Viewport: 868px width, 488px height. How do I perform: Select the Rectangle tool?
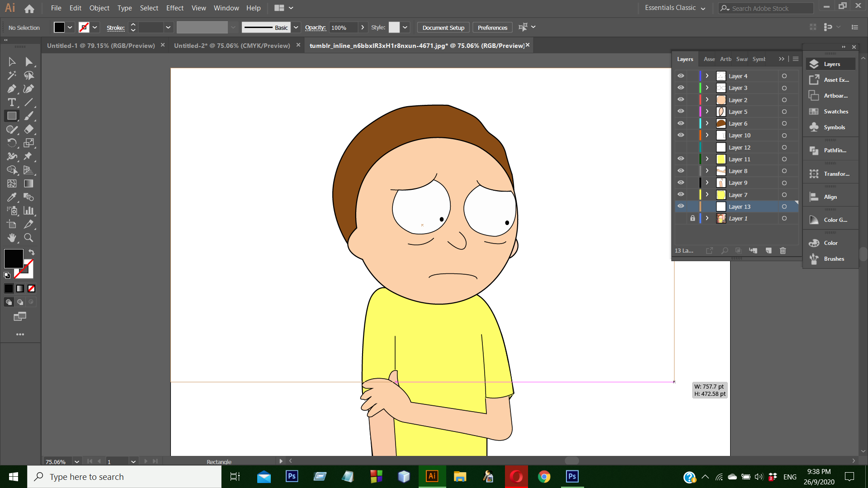12,116
